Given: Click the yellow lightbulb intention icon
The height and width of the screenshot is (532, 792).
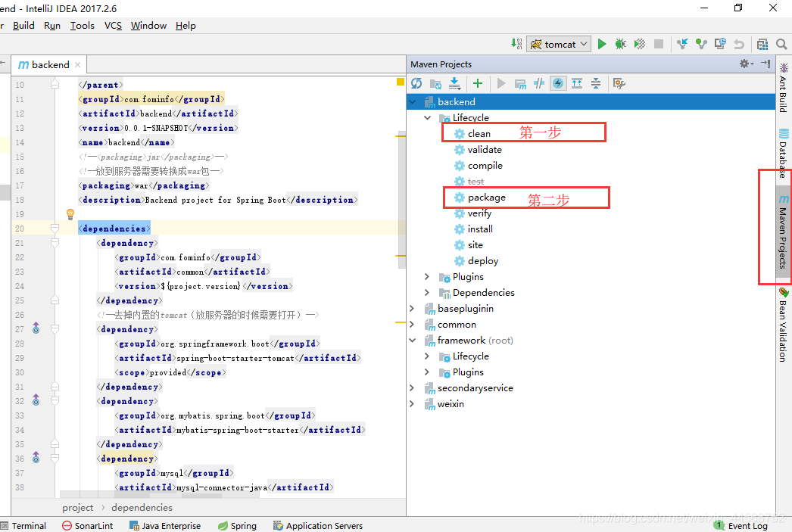Looking at the screenshot, I should click(70, 214).
